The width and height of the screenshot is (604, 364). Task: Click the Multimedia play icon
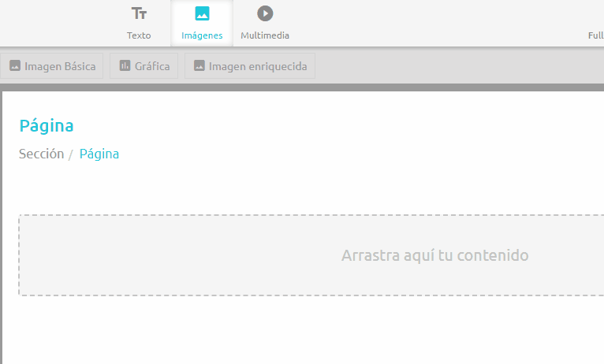[x=265, y=13]
